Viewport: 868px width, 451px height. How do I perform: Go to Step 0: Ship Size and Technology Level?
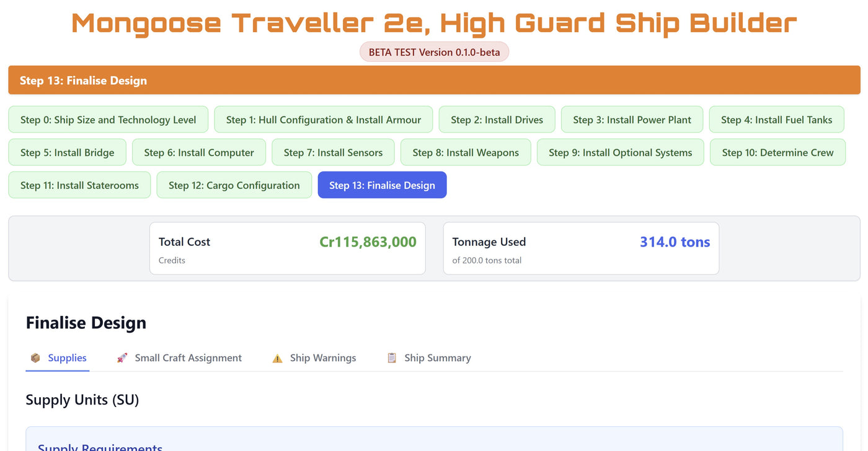click(108, 120)
